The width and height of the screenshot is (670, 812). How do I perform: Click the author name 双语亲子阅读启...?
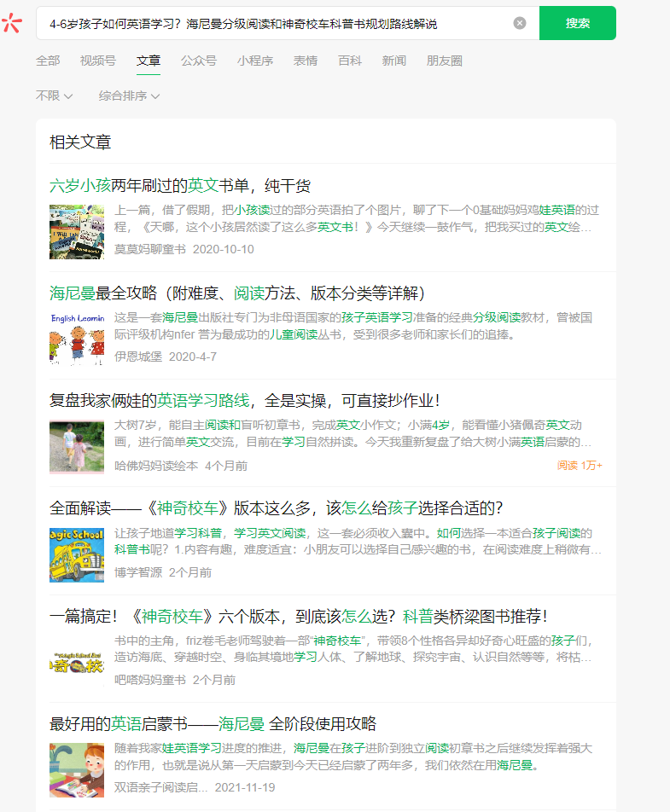160,787
